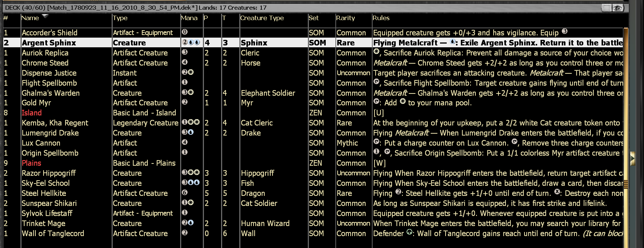The image size is (644, 248).
Task: Select the Lux Cannon card name
Action: [x=41, y=143]
